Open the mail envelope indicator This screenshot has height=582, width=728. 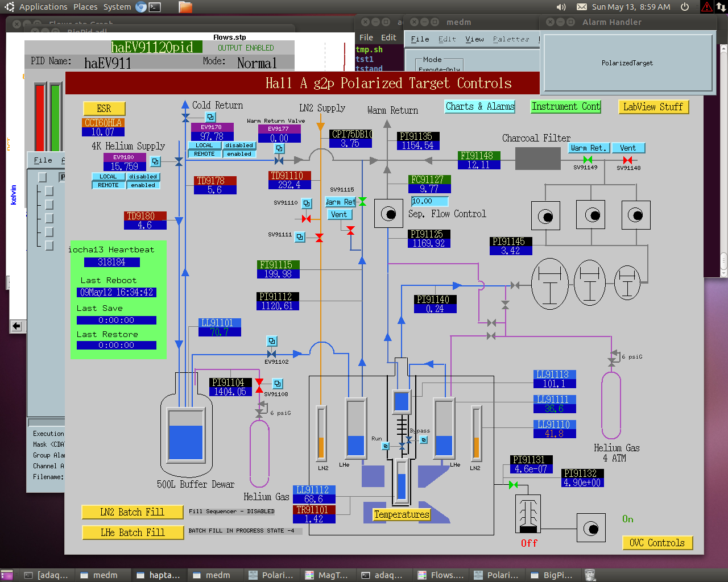click(x=582, y=7)
